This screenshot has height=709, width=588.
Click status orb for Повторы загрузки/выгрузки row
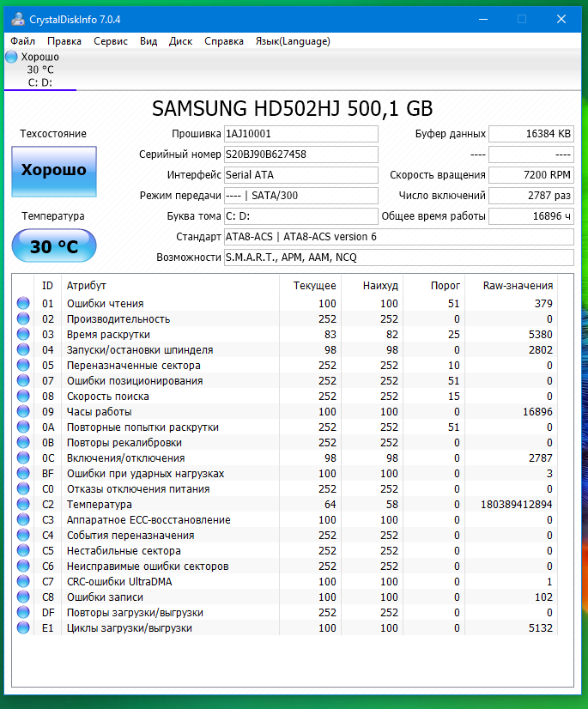click(23, 612)
